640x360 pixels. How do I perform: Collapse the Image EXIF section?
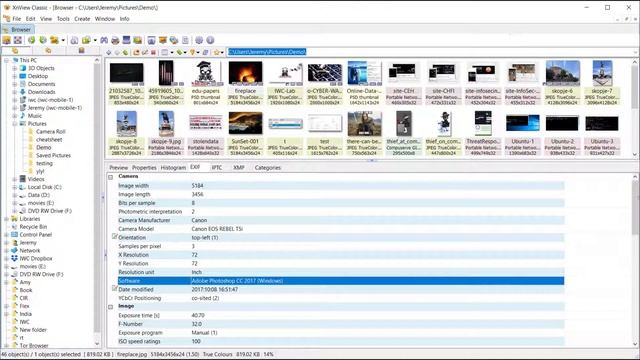pos(111,307)
